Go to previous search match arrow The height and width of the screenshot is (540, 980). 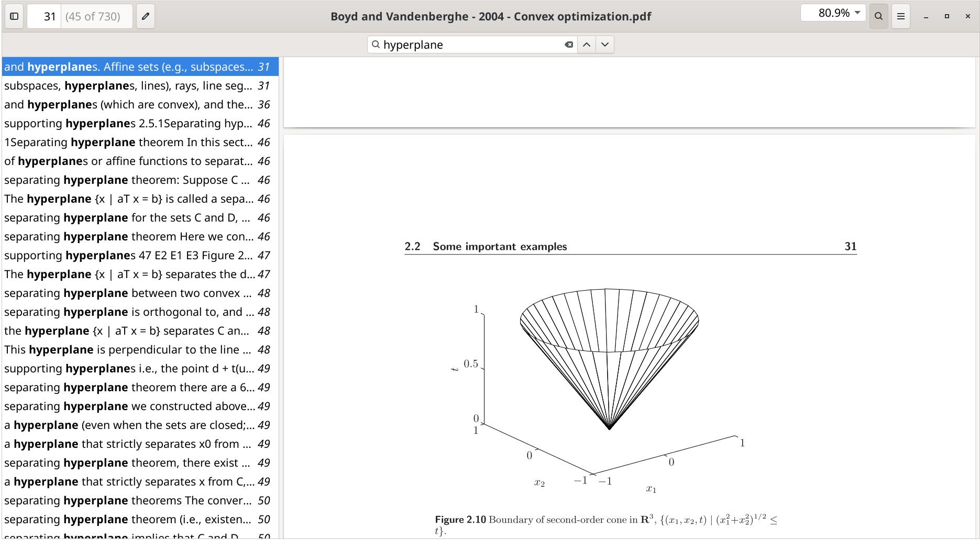[587, 45]
